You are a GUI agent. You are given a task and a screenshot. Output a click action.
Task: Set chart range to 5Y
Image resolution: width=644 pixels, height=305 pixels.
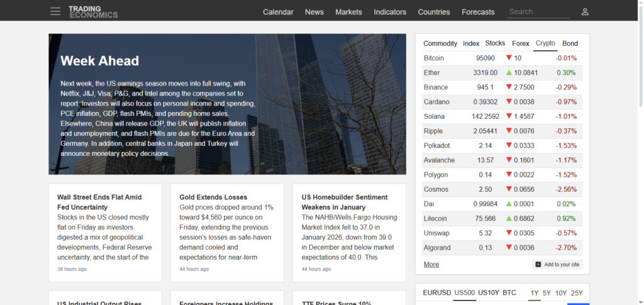[547, 293]
